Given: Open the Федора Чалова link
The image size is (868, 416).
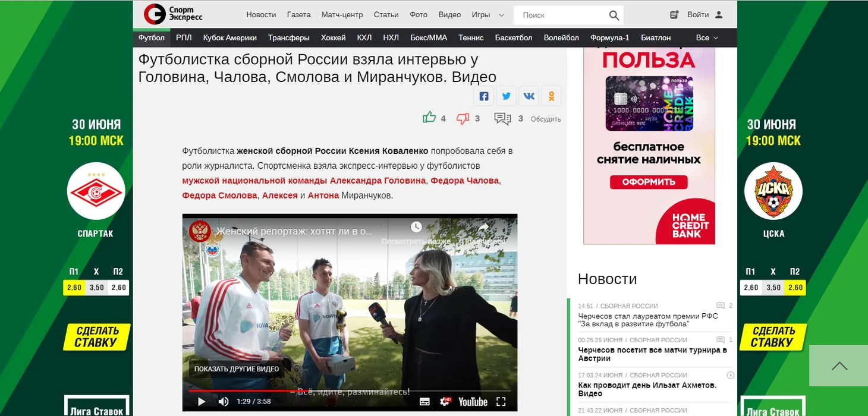Looking at the screenshot, I should tap(465, 181).
